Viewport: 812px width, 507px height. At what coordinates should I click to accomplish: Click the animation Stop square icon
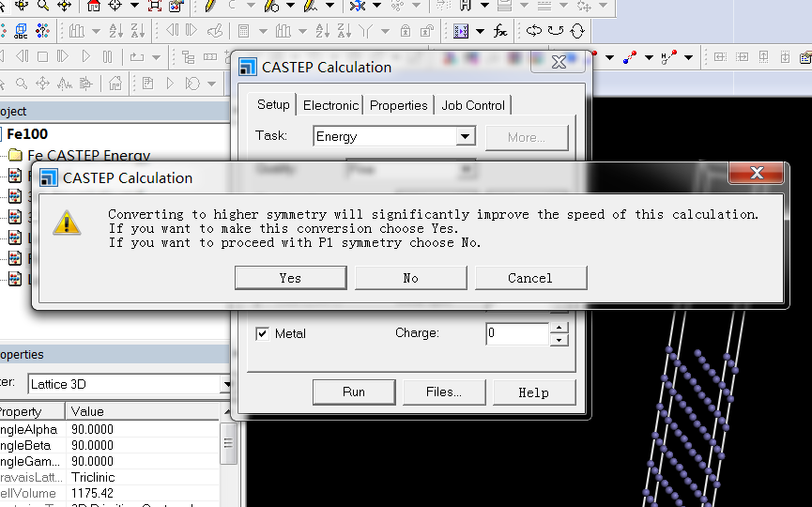coord(42,56)
